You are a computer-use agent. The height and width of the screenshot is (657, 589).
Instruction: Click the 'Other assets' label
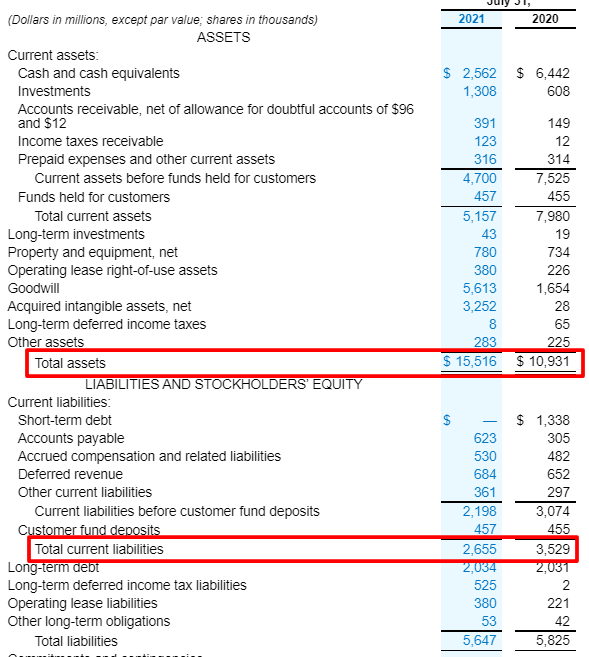click(46, 343)
